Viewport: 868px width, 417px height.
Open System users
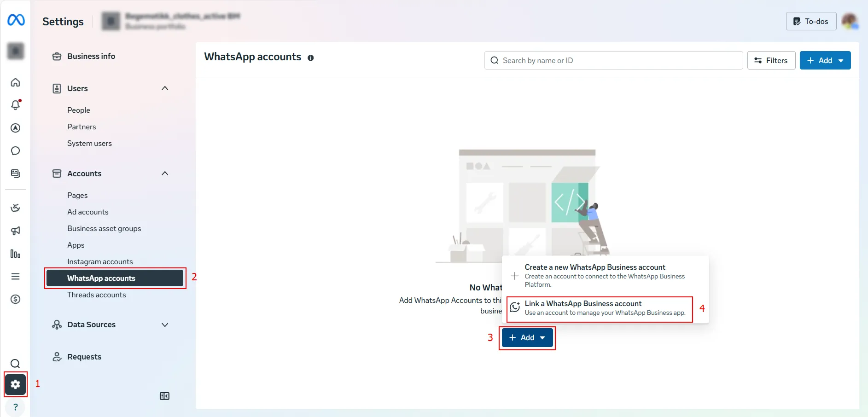[x=89, y=144]
